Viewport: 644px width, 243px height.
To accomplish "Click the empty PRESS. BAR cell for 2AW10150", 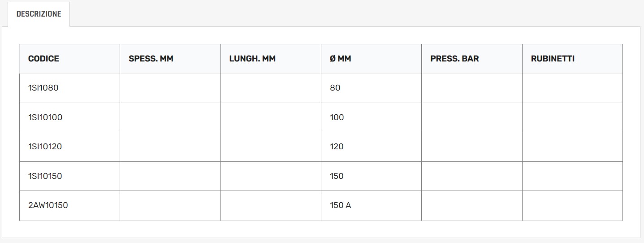I will (472, 205).
